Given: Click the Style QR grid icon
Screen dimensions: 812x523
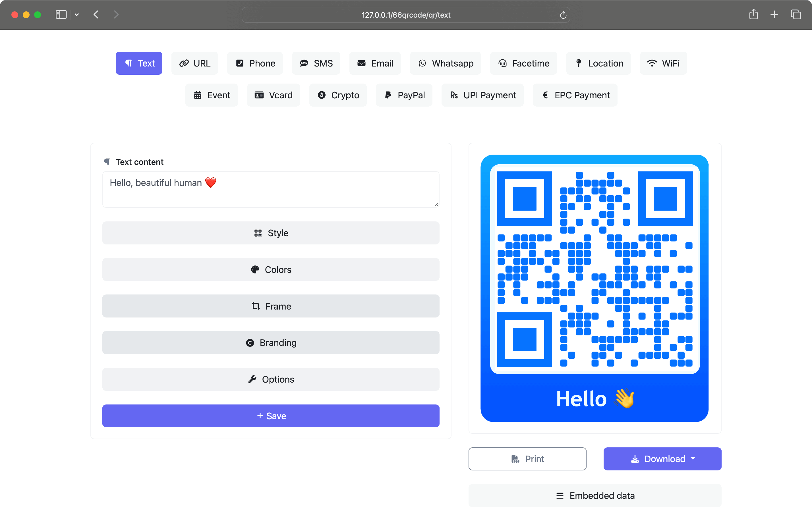Looking at the screenshot, I should [258, 233].
